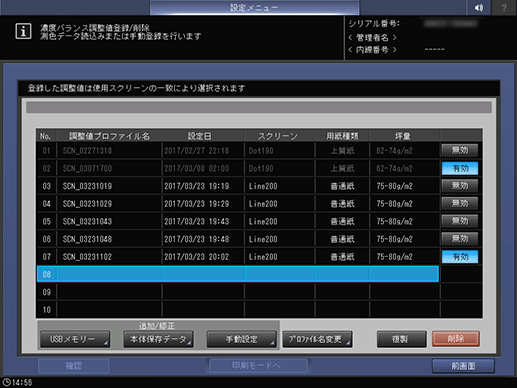Click the information icon beside the description
The height and width of the screenshot is (388, 517).
(x=23, y=31)
